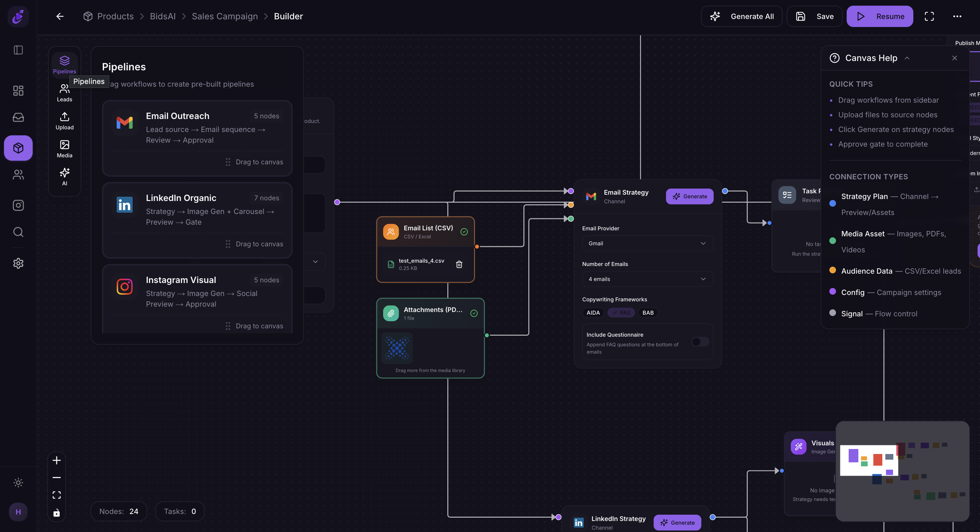Screen dimensions: 980x532
Task: Click the Email Outreach drag handle
Action: 228,162
